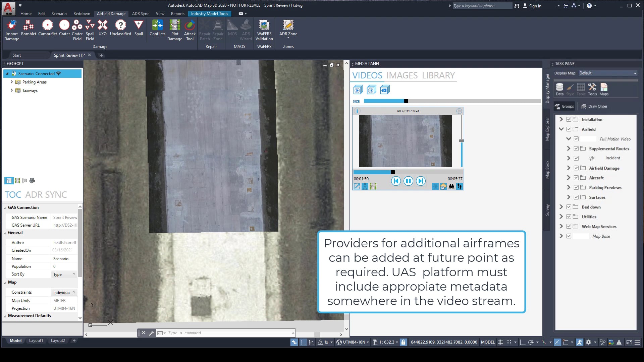Disable the Bed down group checkbox
The width and height of the screenshot is (644, 362).
(x=569, y=207)
